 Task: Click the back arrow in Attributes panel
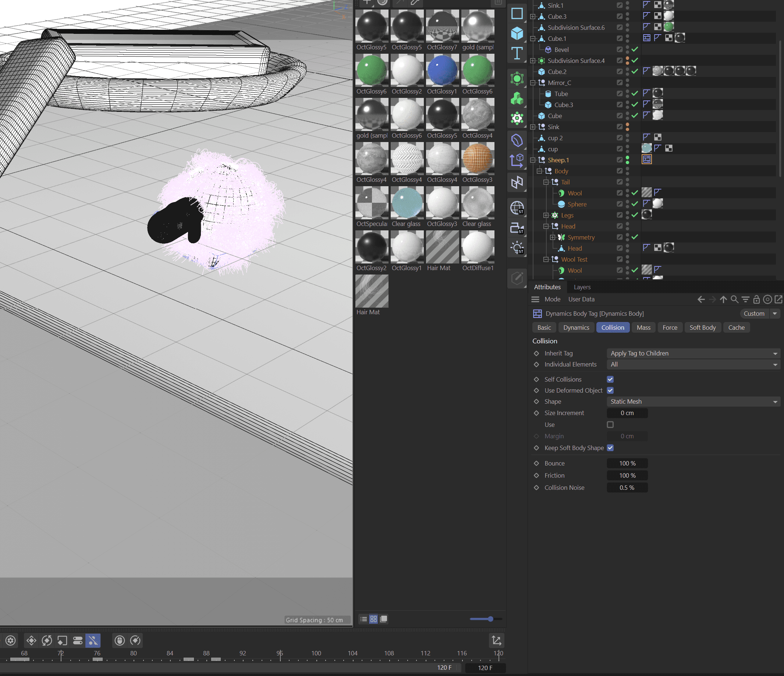701,300
